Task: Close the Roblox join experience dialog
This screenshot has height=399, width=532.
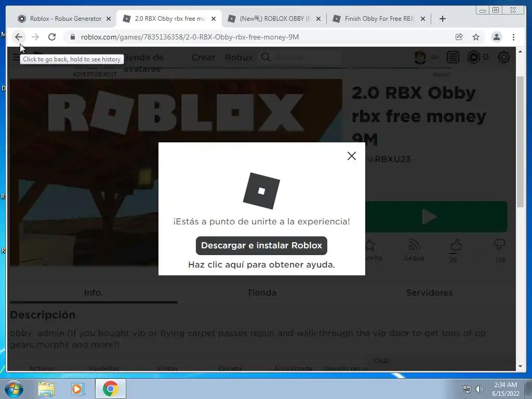Action: (352, 156)
